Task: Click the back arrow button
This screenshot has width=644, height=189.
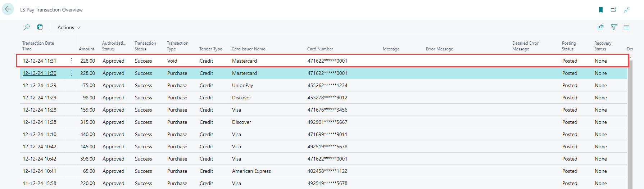Action: click(x=8, y=9)
